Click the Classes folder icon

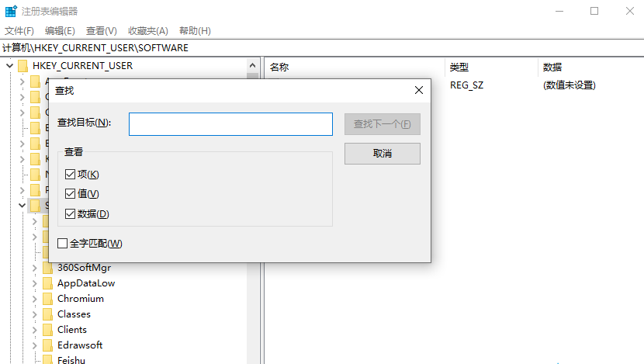(x=47, y=314)
